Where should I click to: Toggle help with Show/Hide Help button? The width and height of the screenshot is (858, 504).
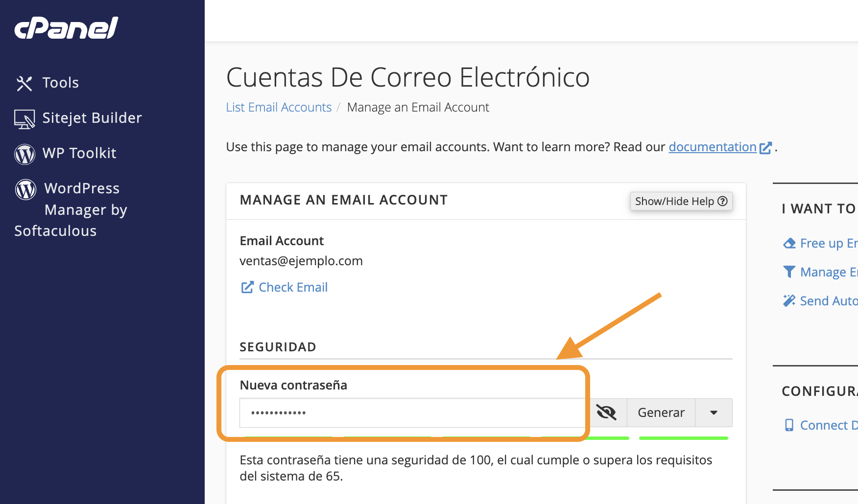point(681,201)
